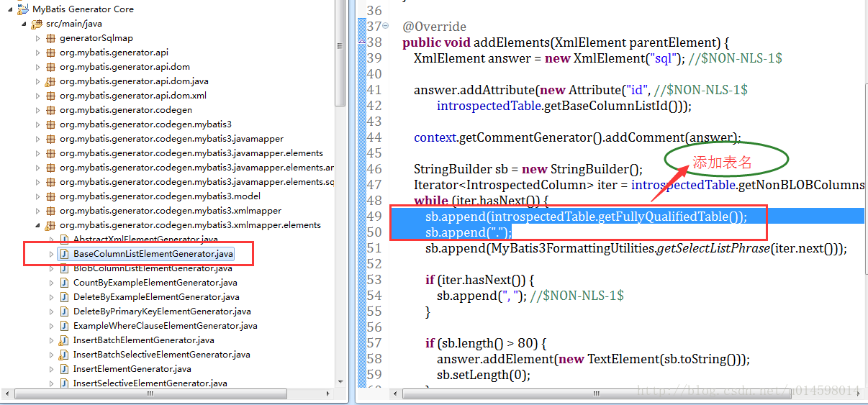This screenshot has height=405, width=868.
Task: Expand the org.mybatis.generator.api.dom.xml package
Action: [38, 96]
